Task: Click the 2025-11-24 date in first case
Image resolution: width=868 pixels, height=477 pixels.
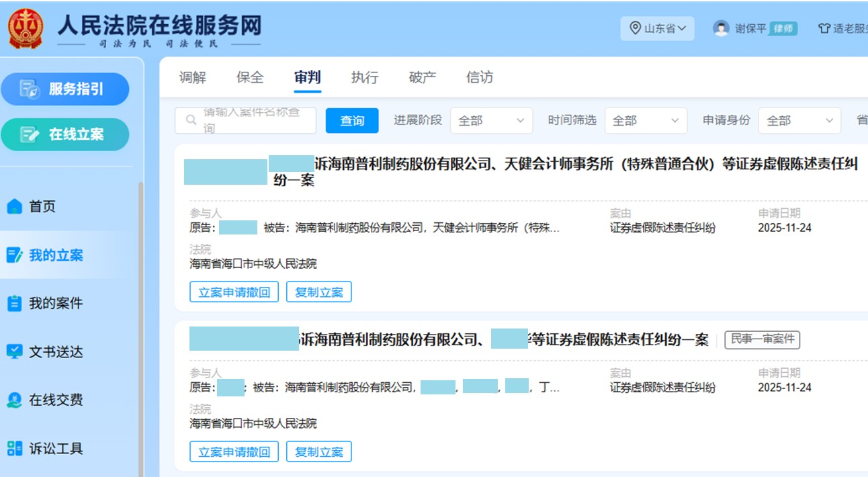Action: (x=785, y=228)
